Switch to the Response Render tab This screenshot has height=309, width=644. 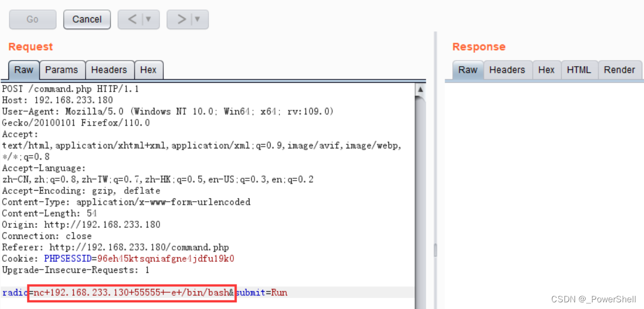(x=620, y=70)
